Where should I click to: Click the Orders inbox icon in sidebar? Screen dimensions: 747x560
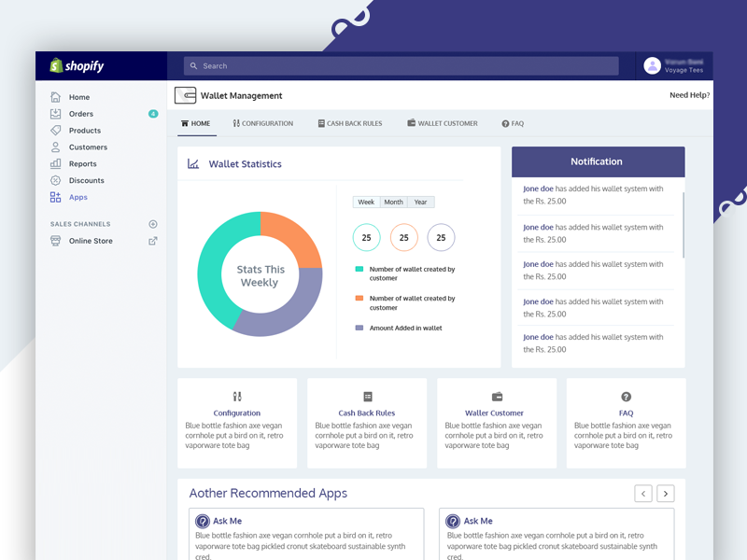click(x=55, y=113)
